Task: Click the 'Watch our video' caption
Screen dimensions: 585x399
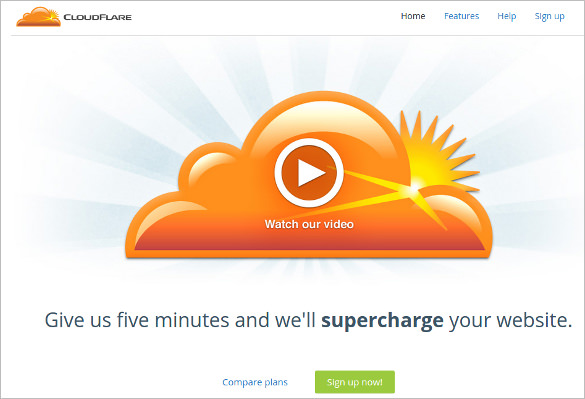Action: (x=309, y=224)
